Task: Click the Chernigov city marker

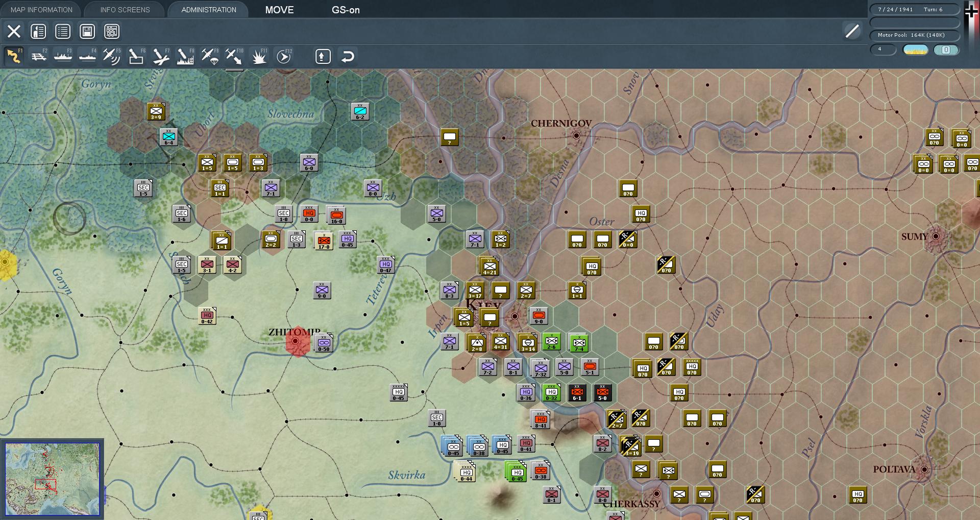Action: pos(576,135)
